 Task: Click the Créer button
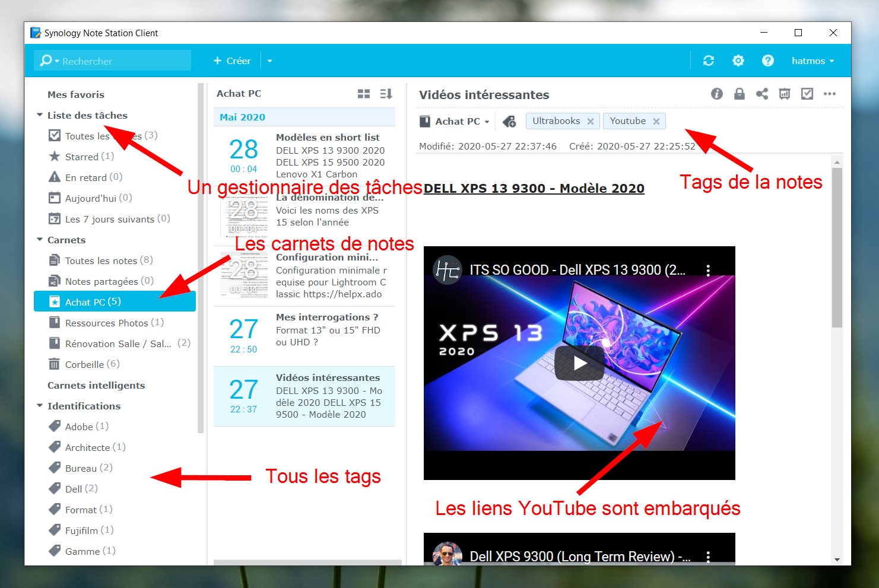click(232, 61)
